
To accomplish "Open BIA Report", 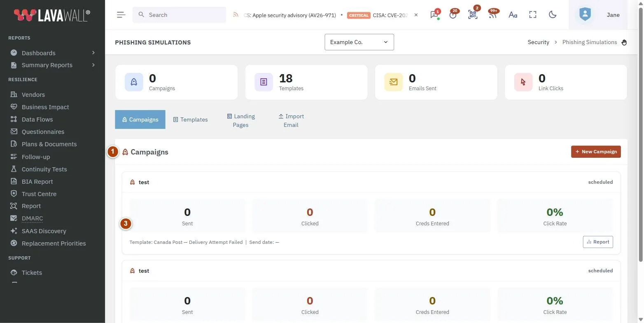I will point(37,181).
